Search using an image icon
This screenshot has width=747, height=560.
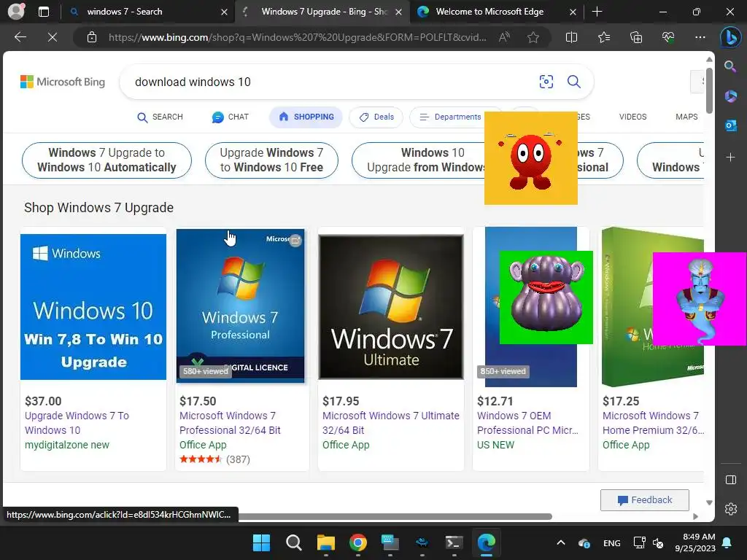click(x=546, y=82)
